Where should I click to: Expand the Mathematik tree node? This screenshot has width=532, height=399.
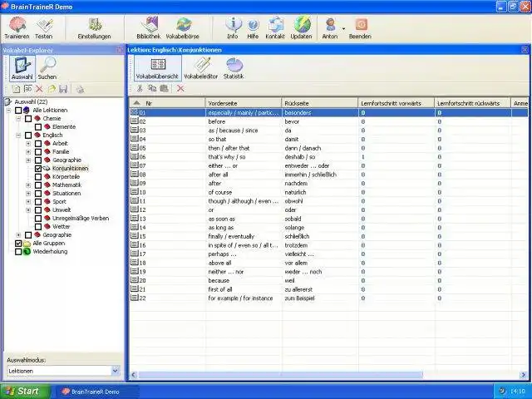pyautogui.click(x=28, y=185)
